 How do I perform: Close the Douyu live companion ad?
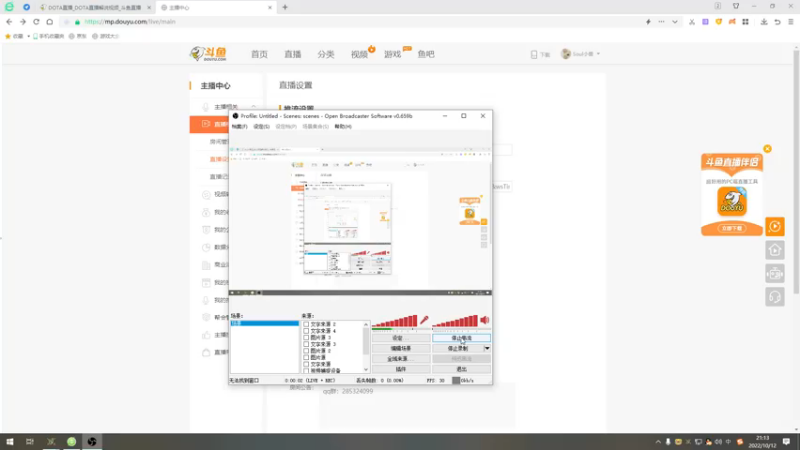[x=767, y=149]
